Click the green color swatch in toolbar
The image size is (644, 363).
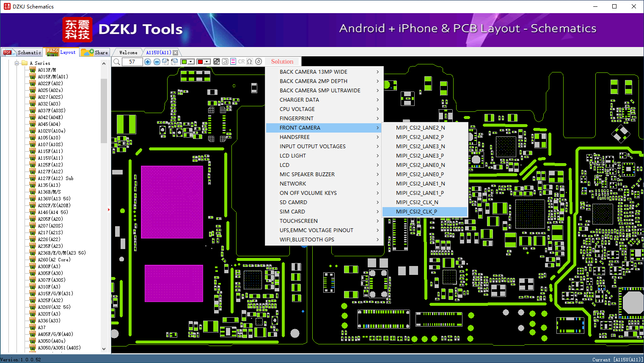pos(184,62)
